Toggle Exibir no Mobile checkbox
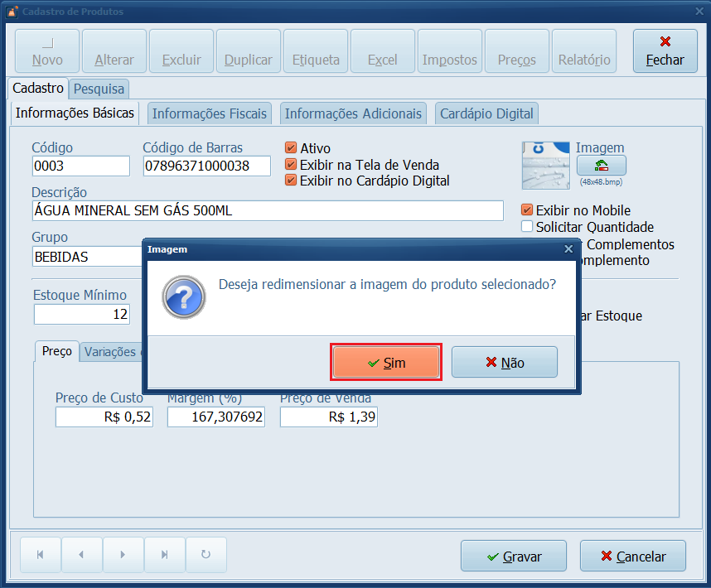The image size is (711, 588). click(527, 210)
